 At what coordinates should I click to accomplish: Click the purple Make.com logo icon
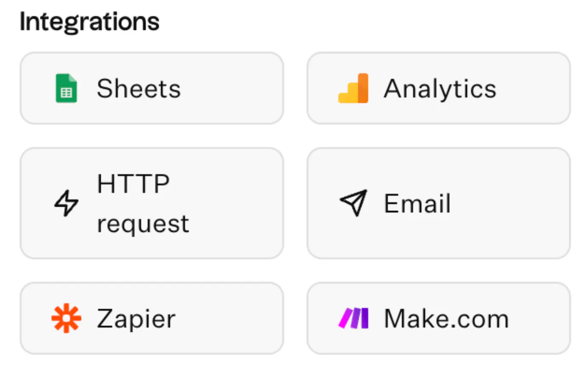pos(353,319)
